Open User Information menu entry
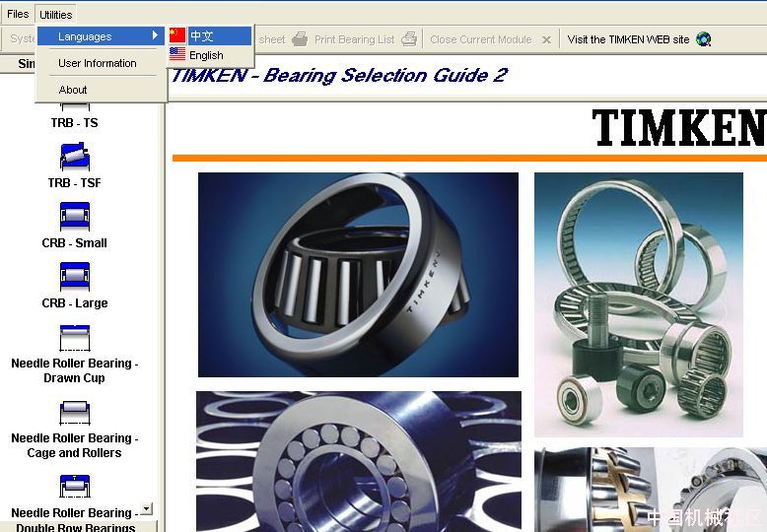 point(98,63)
